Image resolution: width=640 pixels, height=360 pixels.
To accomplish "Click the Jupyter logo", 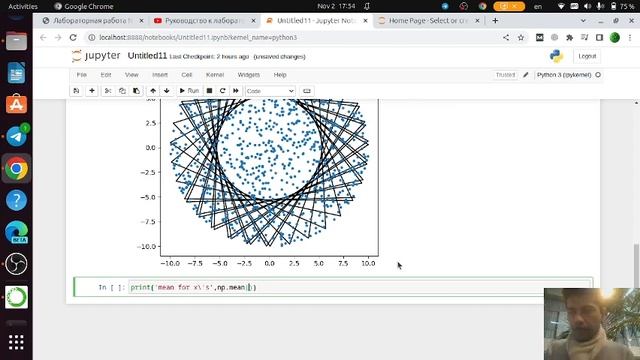I will pos(96,56).
